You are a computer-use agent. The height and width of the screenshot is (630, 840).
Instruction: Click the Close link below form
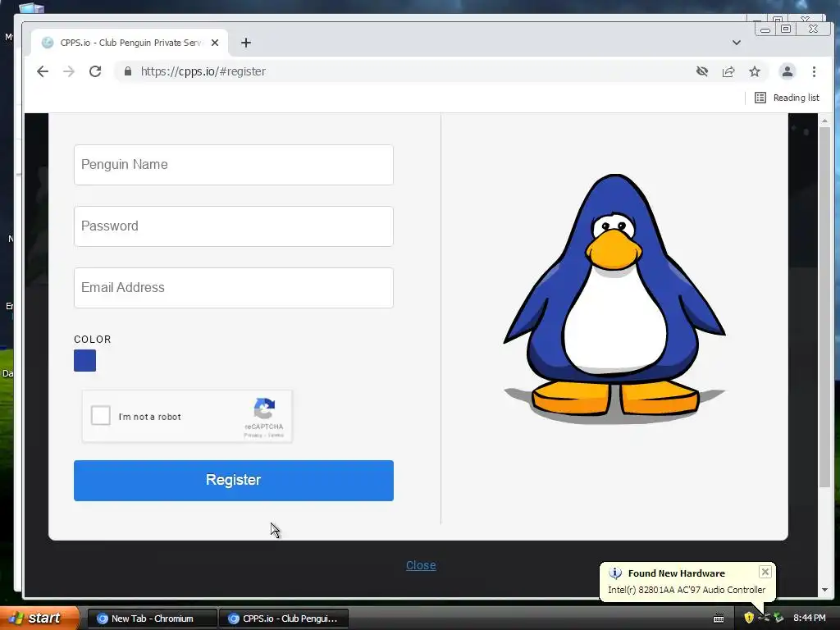pyautogui.click(x=421, y=565)
